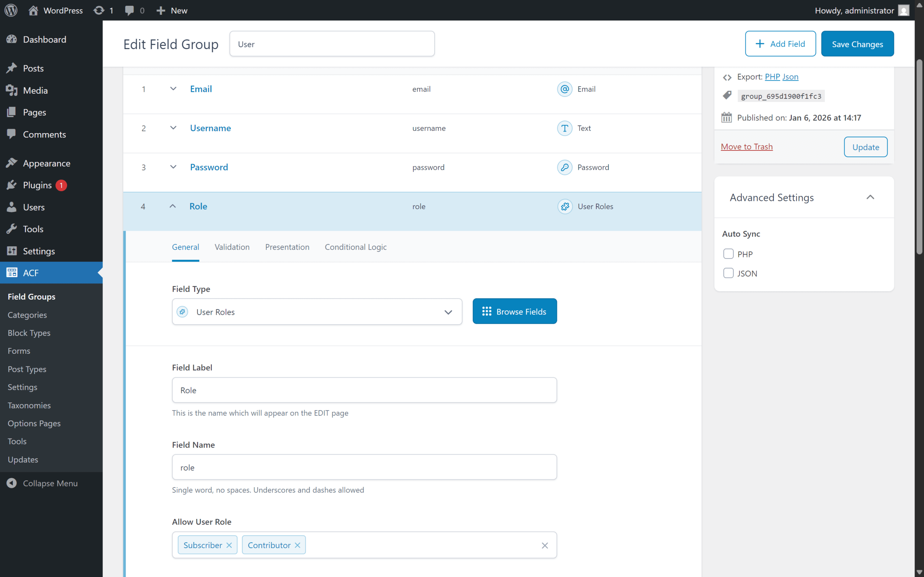Click the Appearance paintbrush icon in sidebar
This screenshot has width=924, height=577.
point(12,163)
